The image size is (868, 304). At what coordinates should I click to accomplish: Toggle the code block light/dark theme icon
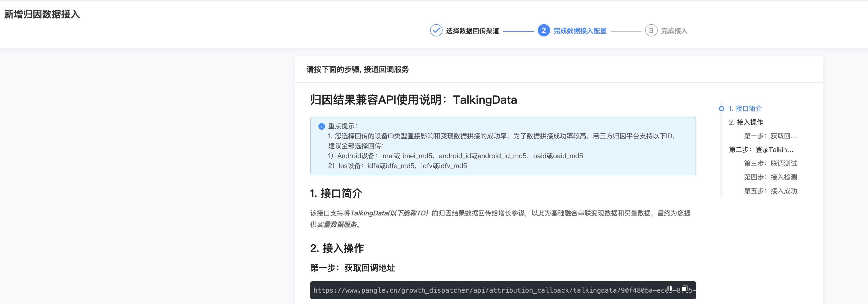(669, 289)
